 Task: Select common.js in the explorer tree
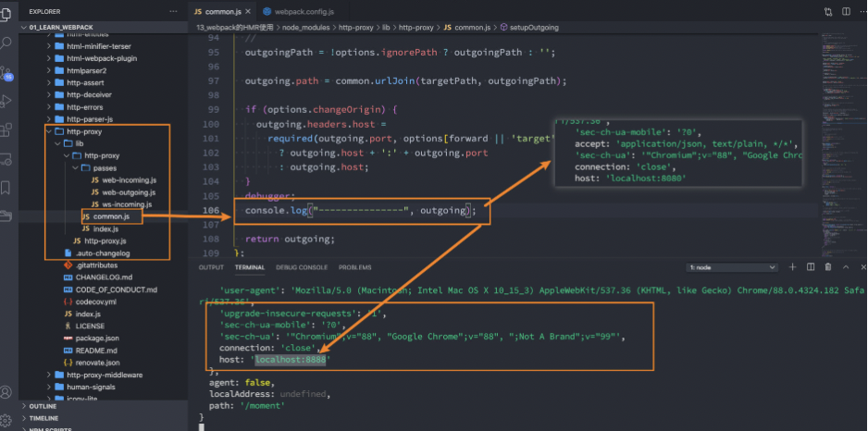tap(112, 216)
